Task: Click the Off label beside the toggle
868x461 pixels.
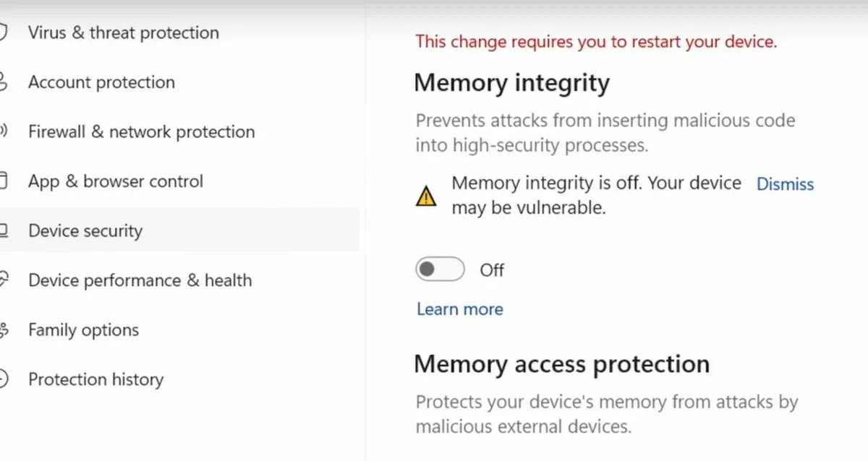Action: 492,270
